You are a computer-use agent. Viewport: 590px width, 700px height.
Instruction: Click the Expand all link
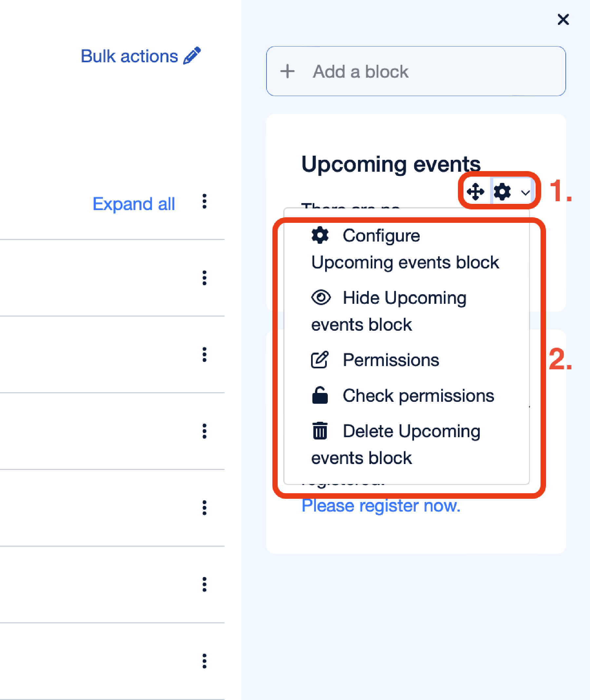click(x=133, y=204)
